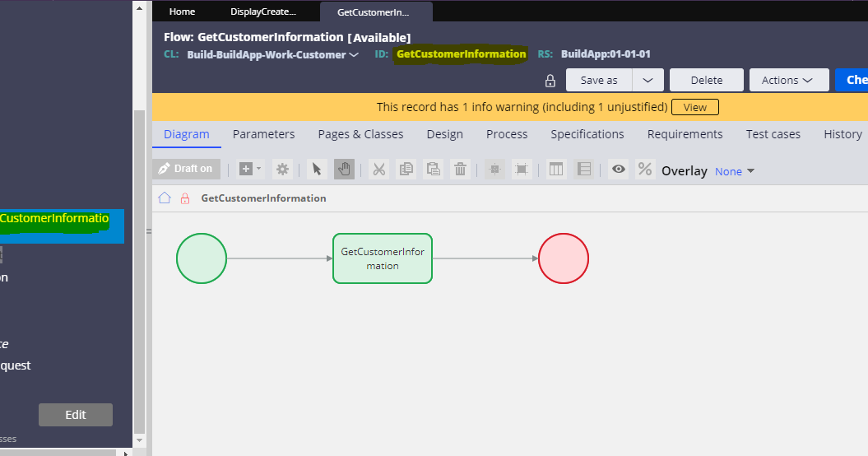868x456 pixels.
Task: Switch to the Parameters tab
Action: click(263, 134)
